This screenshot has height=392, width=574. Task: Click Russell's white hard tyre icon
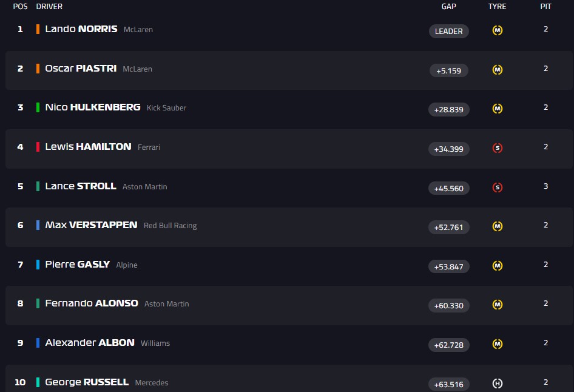tap(497, 383)
